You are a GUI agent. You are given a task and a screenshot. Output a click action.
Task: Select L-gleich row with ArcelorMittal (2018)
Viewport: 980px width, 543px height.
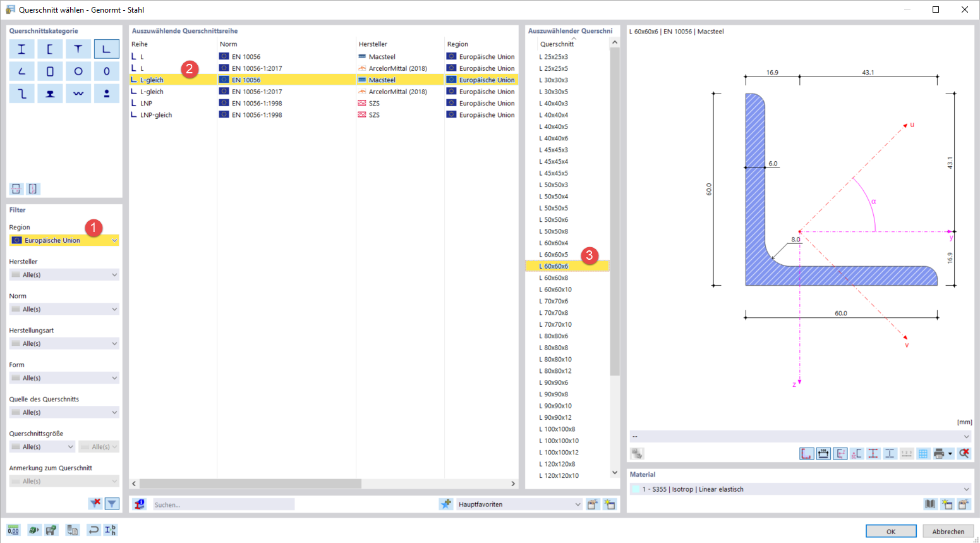click(x=324, y=92)
